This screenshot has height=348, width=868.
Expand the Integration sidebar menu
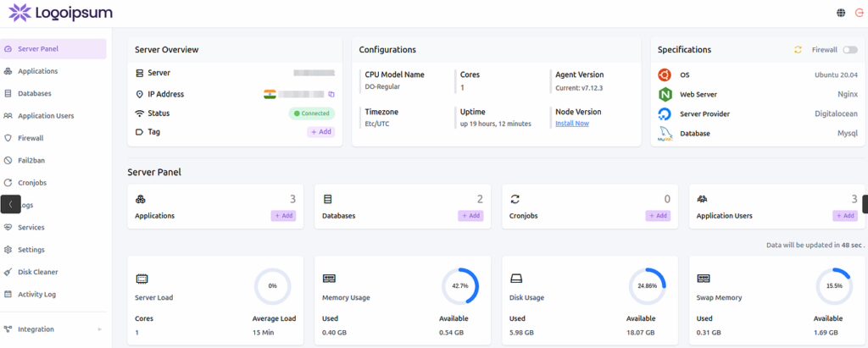tap(51, 329)
